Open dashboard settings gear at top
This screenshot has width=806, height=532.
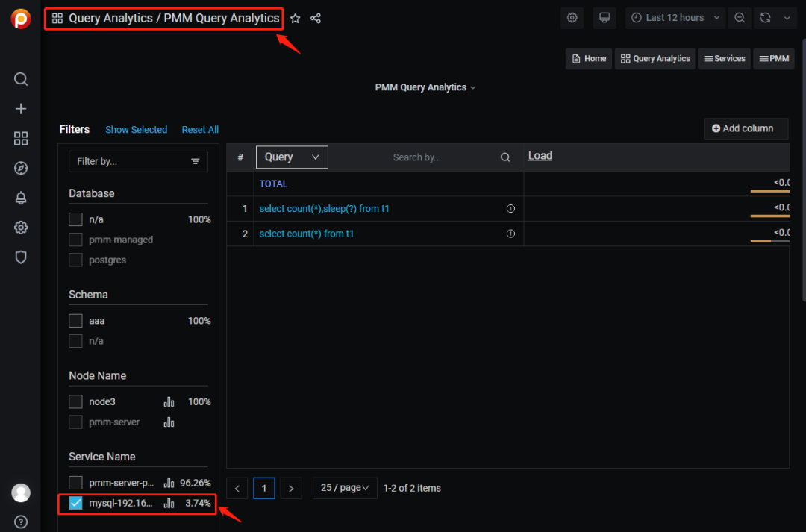[x=572, y=18]
